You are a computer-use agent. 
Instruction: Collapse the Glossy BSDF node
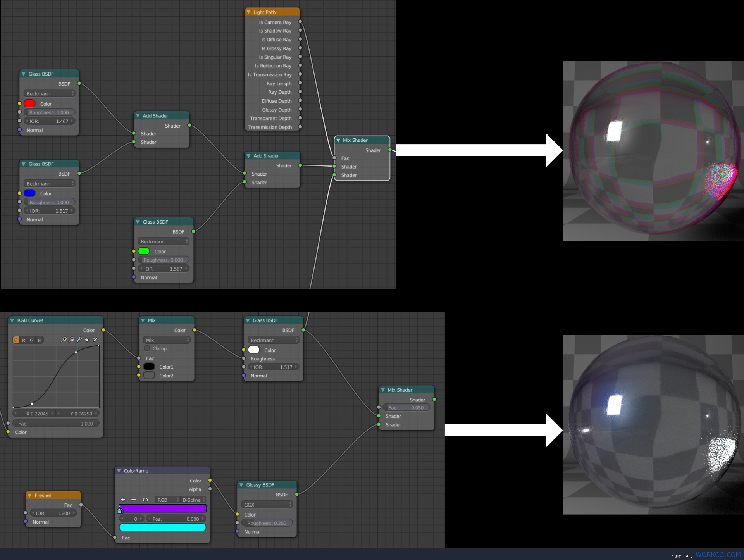[241, 485]
